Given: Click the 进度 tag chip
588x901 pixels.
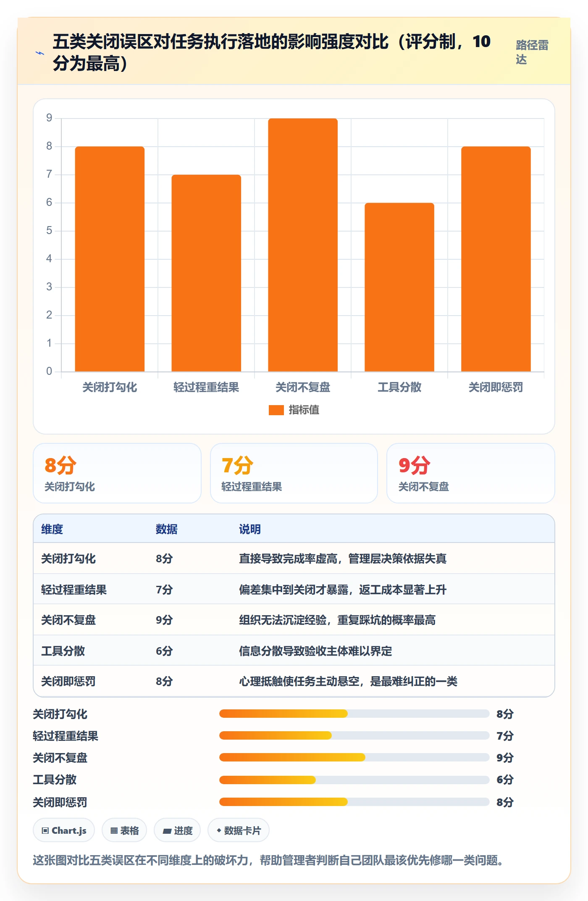Looking at the screenshot, I should (177, 830).
